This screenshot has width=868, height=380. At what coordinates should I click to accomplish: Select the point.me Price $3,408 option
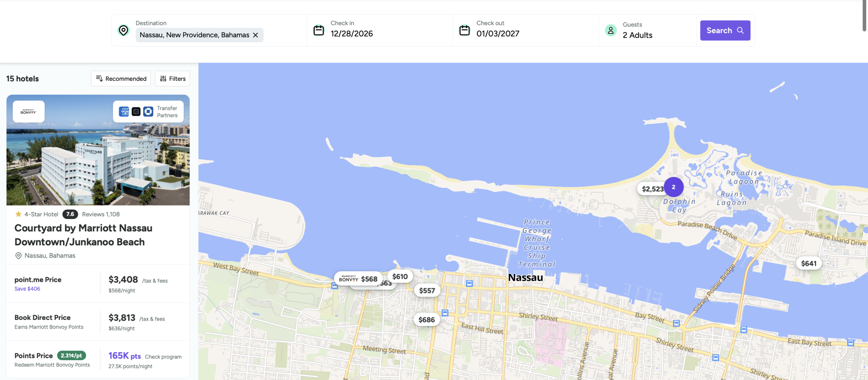(x=98, y=284)
